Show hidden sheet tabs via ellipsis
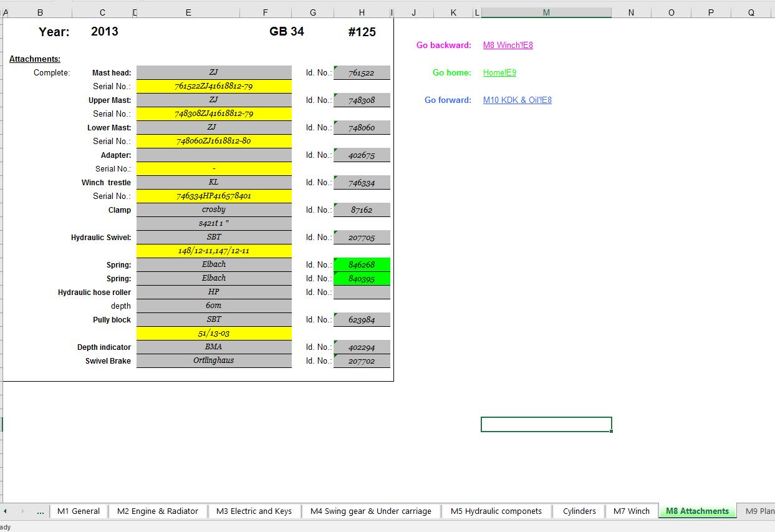 (41, 511)
